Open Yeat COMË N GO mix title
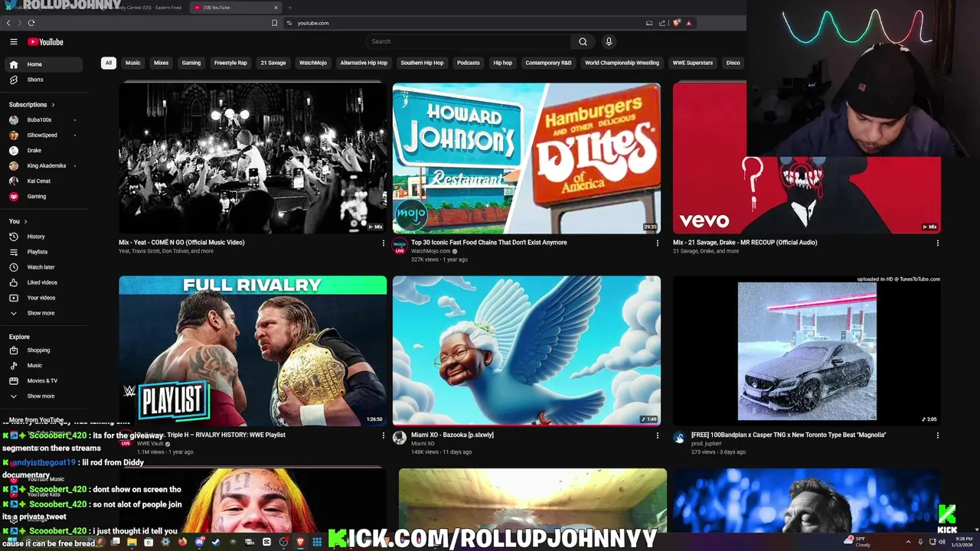 [182, 243]
